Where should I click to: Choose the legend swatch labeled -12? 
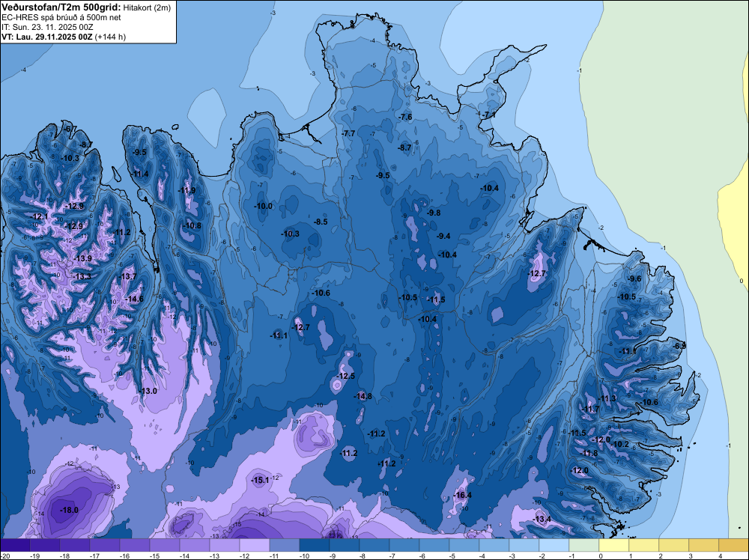tap(254, 545)
